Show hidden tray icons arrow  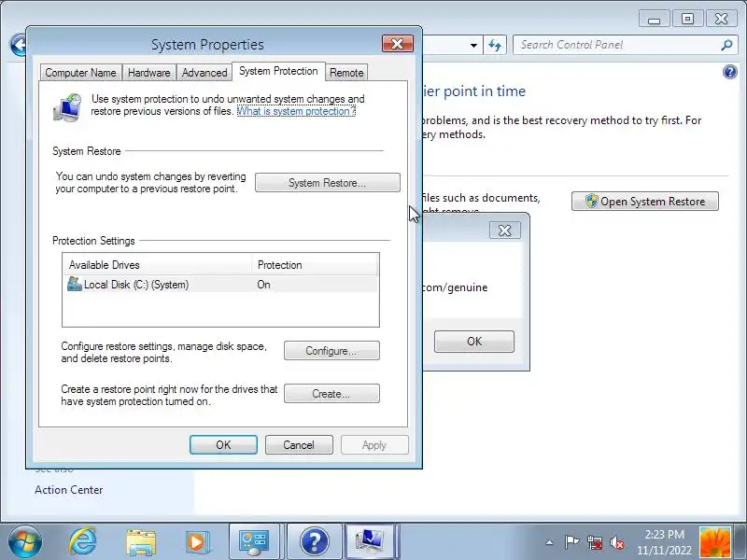[x=549, y=542]
